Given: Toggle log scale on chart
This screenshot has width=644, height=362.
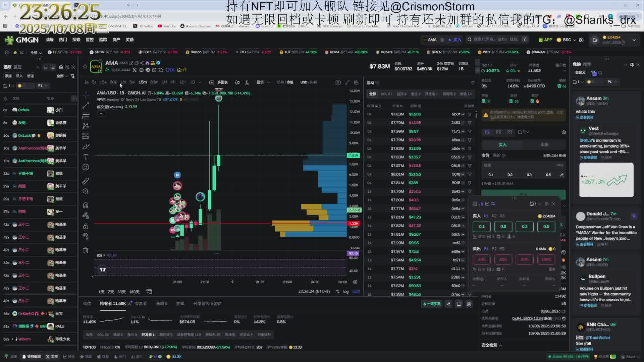Looking at the screenshot, I should pos(346,292).
